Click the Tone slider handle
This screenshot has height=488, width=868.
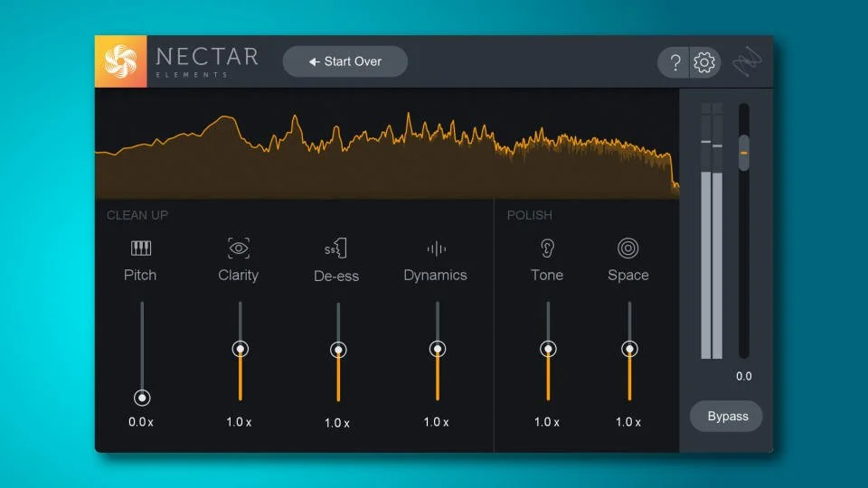548,349
